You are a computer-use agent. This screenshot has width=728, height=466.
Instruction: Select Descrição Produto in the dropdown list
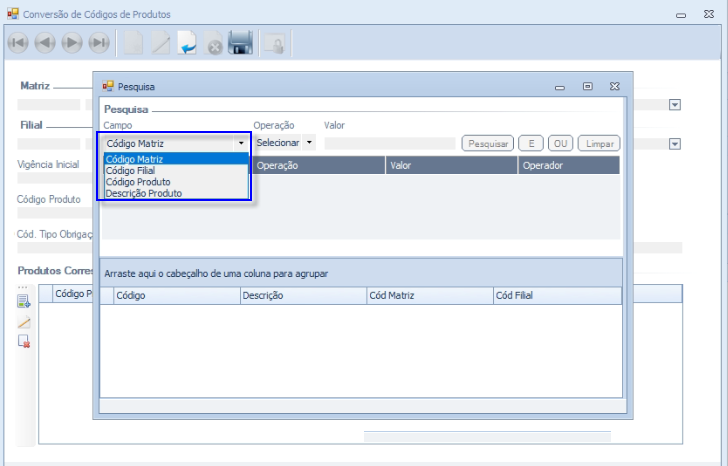[x=176, y=193]
